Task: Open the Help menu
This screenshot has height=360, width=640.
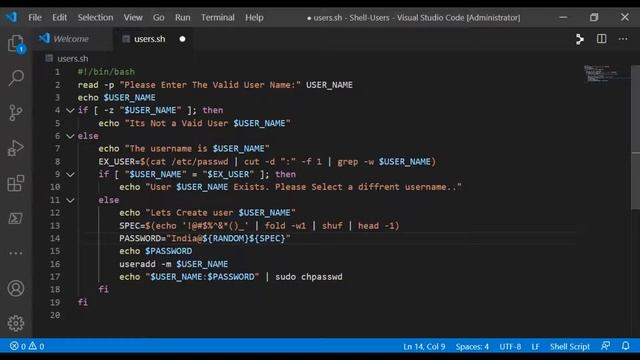Action: (254, 18)
